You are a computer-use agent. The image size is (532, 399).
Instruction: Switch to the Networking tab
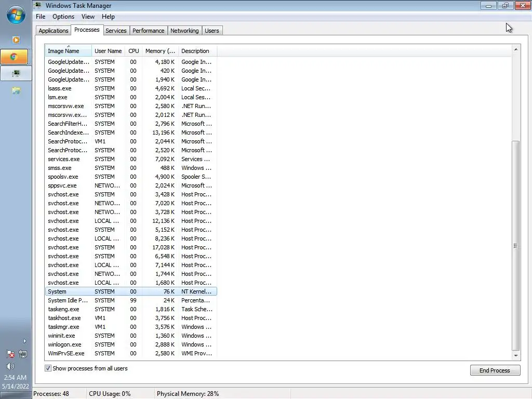184,31
